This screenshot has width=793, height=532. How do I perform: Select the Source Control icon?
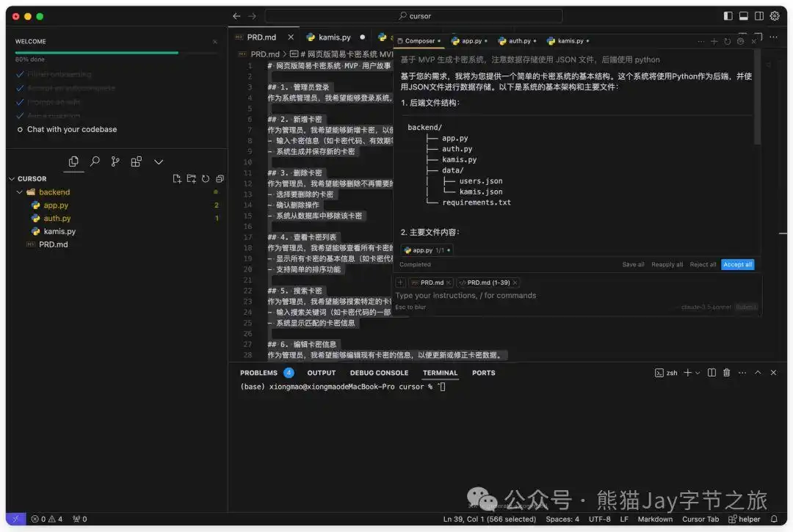115,161
